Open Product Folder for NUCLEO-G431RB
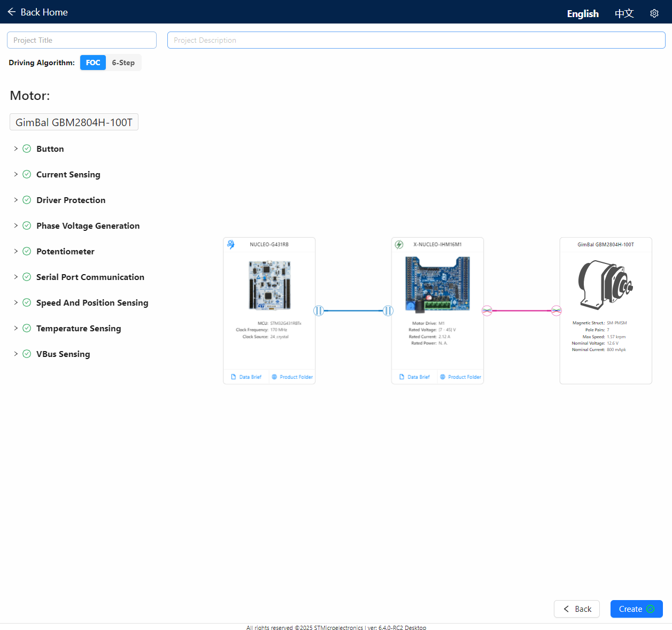672x630 pixels. [x=292, y=377]
